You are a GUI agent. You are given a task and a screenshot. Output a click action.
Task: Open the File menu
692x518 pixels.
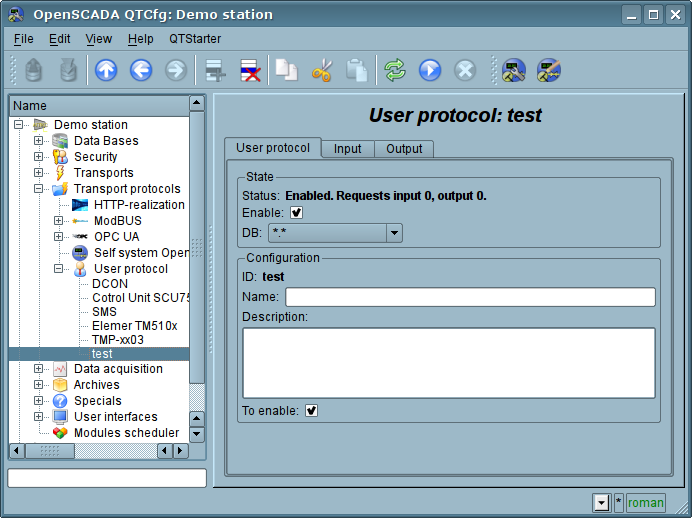[23, 39]
